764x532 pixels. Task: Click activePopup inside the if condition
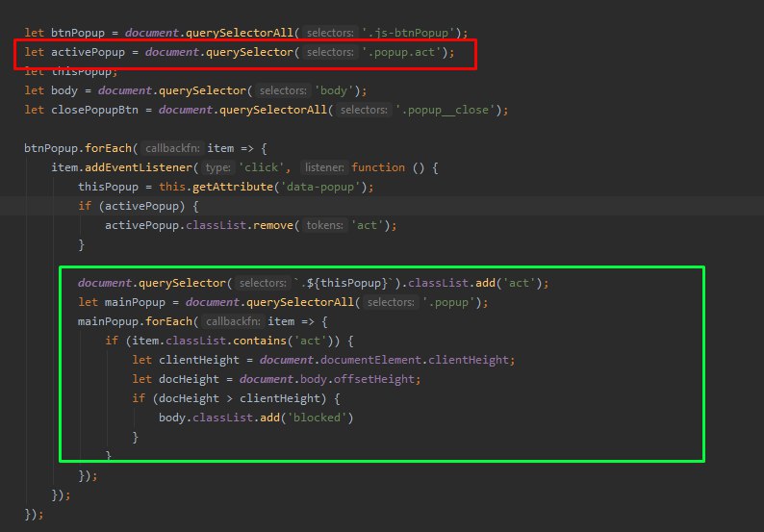coord(141,206)
